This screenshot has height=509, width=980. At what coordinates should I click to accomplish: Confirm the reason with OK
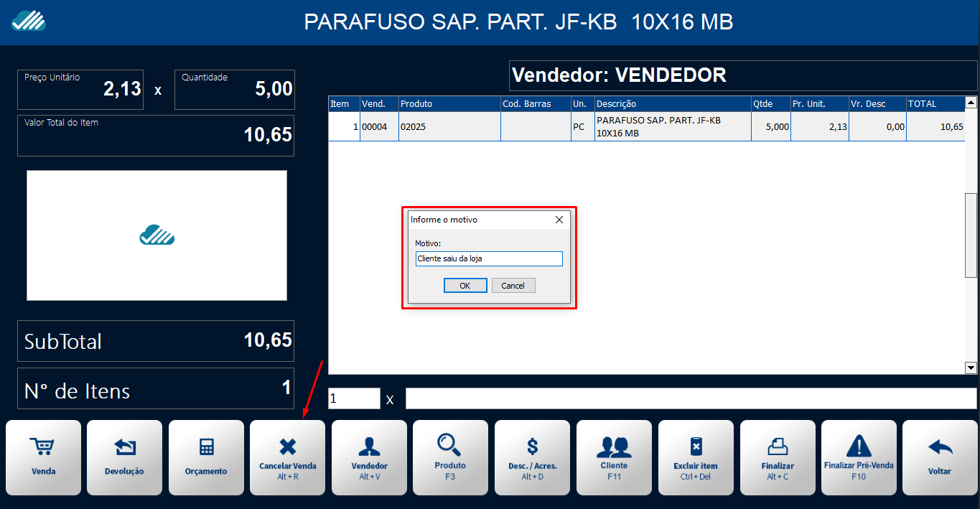465,286
